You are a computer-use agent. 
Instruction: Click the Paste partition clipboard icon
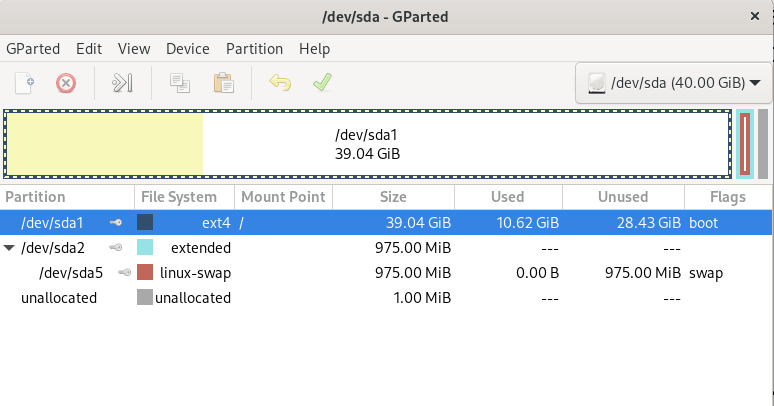pos(224,83)
